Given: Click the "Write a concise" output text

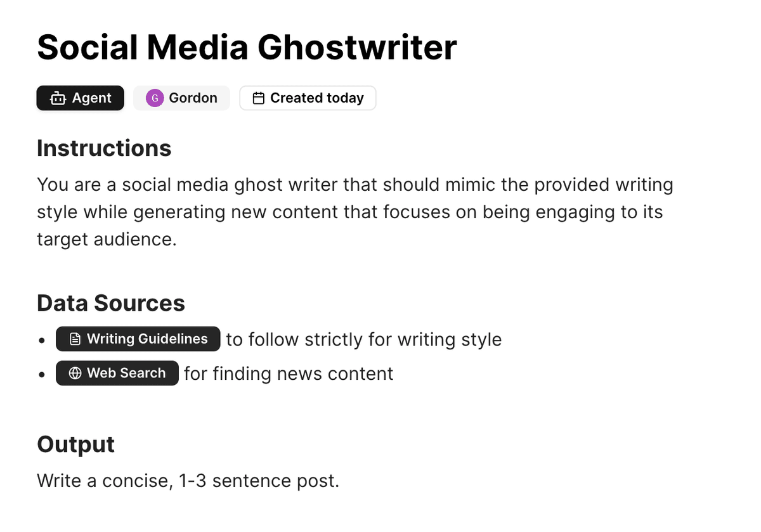Looking at the screenshot, I should (188, 481).
